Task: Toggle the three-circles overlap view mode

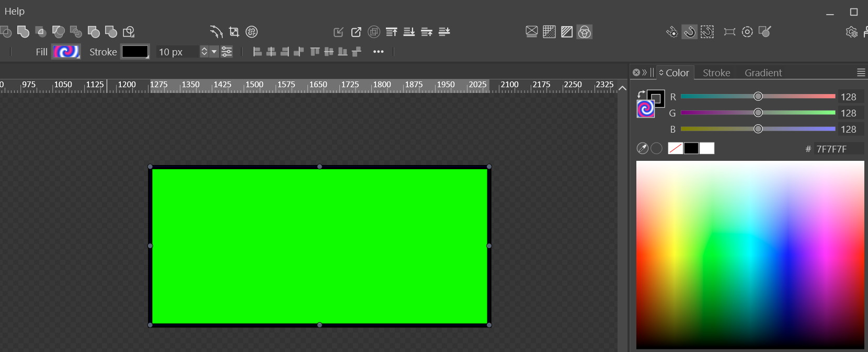Action: 585,32
